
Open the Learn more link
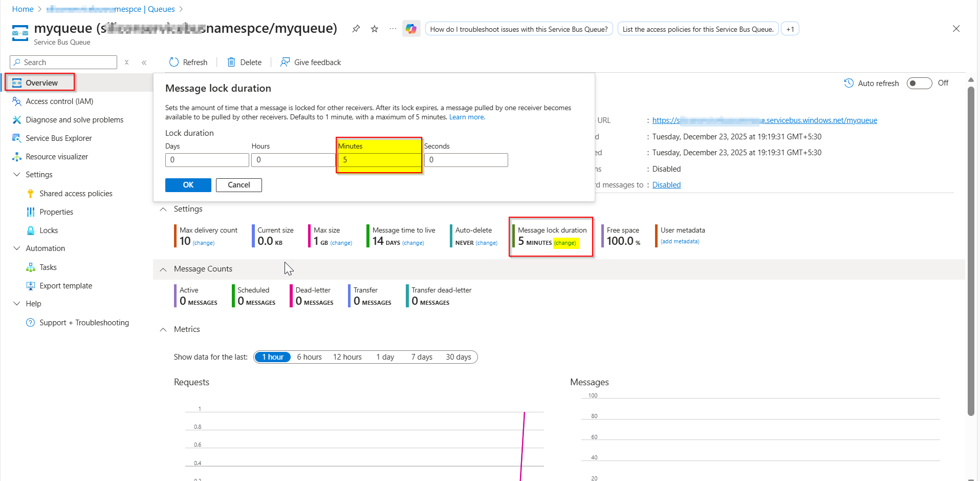[467, 117]
